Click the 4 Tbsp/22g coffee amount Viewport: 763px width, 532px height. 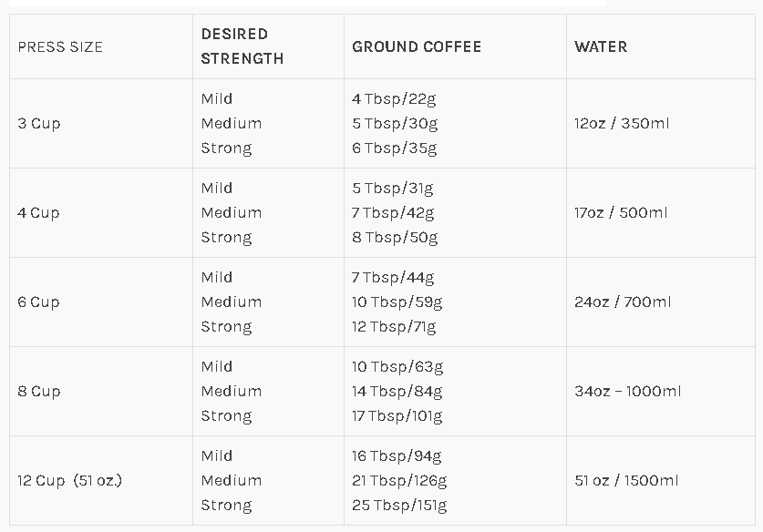pos(394,99)
